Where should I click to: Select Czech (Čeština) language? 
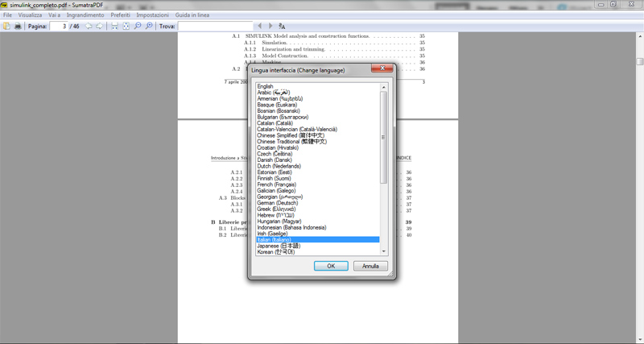point(317,154)
